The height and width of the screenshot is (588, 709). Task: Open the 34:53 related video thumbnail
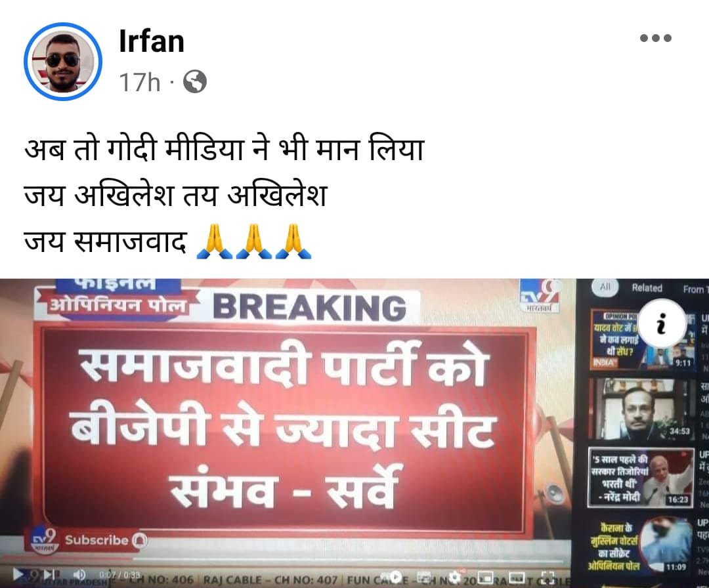(642, 409)
